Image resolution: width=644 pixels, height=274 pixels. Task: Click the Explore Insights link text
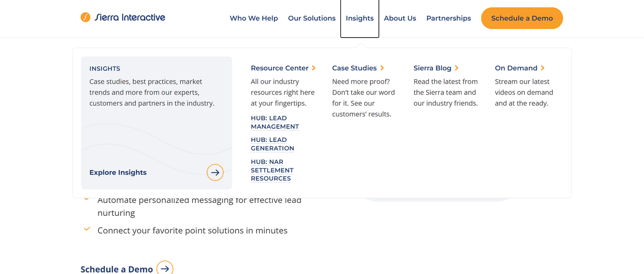point(118,172)
